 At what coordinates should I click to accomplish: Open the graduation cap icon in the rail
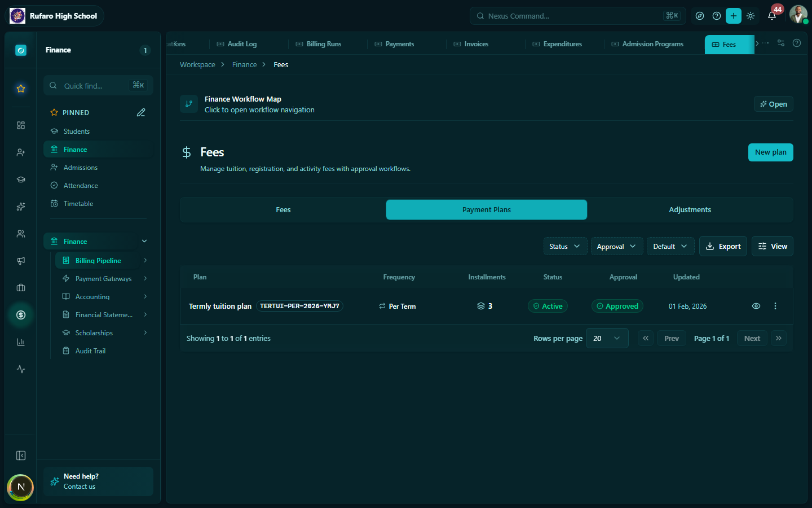click(21, 179)
